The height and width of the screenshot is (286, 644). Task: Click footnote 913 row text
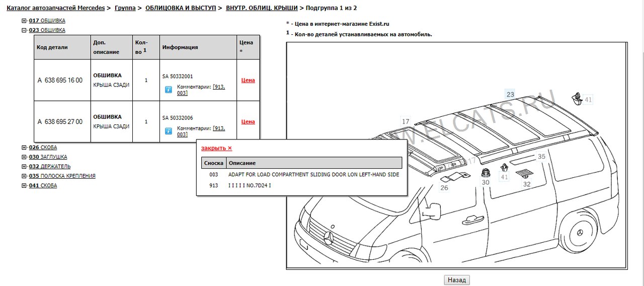click(250, 185)
